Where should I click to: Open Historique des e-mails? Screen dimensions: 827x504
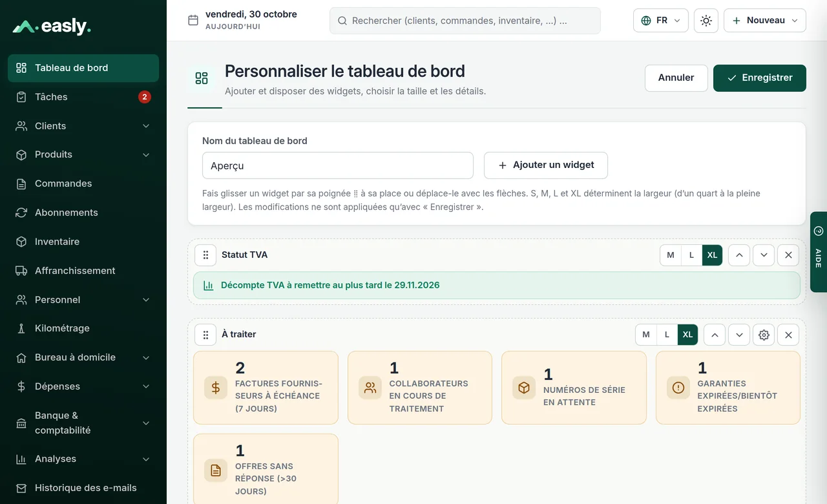tap(83, 488)
